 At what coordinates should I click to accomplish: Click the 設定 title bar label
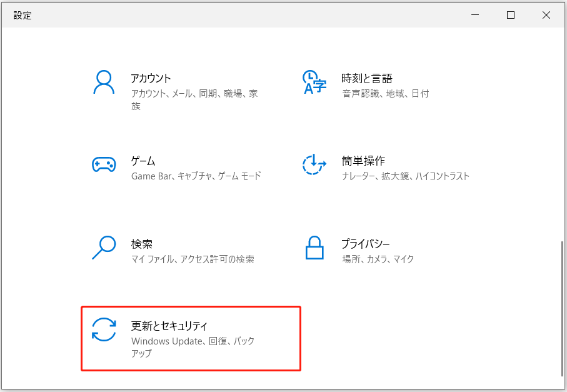pos(22,15)
